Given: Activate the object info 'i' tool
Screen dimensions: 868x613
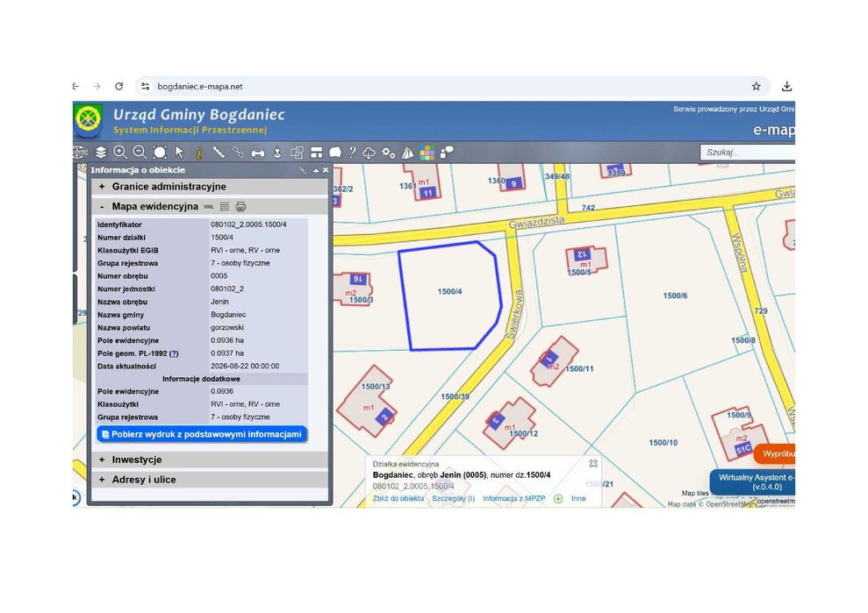Looking at the screenshot, I should pos(199,152).
